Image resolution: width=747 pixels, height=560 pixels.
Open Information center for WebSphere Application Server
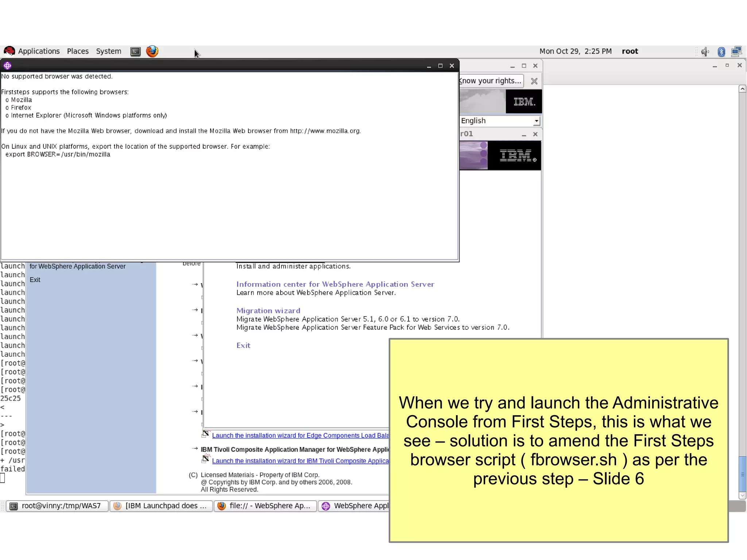click(x=335, y=284)
